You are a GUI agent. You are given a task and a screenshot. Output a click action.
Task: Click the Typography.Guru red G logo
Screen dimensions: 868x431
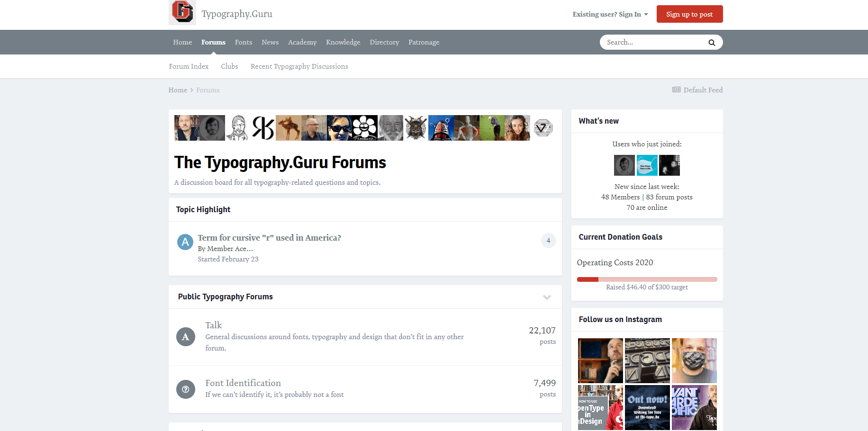182,12
